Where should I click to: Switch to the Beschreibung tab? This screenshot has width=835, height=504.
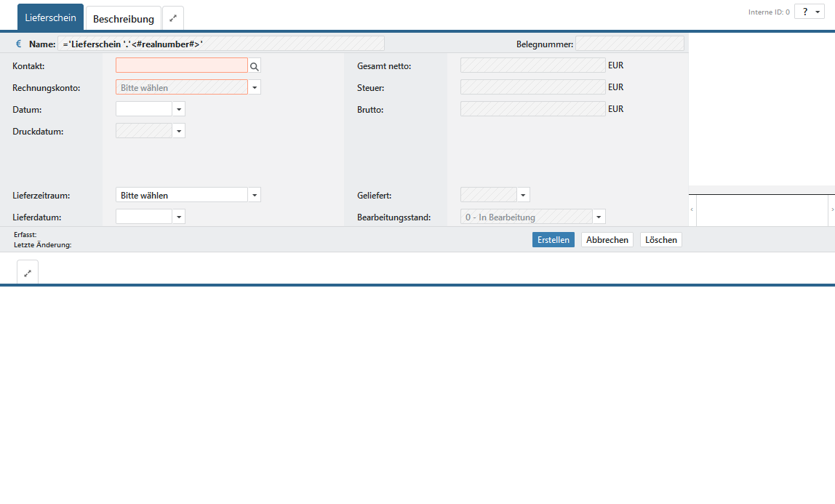[124, 19]
